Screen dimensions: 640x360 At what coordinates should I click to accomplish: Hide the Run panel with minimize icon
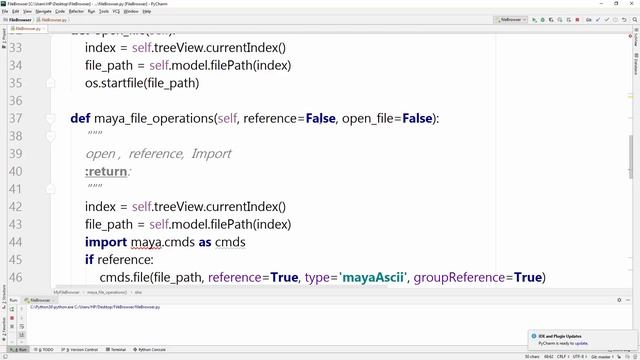[628, 300]
